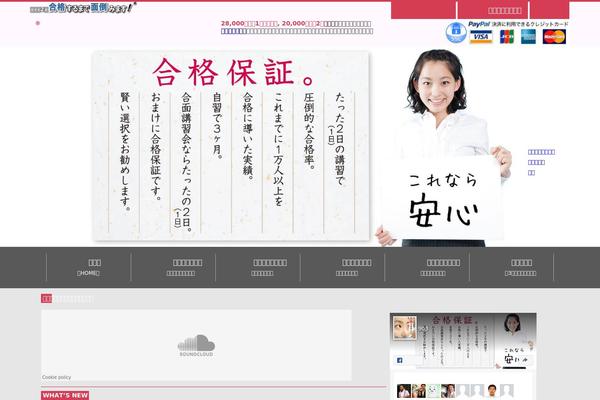600x400 pixels.
Task: Click the SoundCloud cloud logo
Action: [196, 345]
